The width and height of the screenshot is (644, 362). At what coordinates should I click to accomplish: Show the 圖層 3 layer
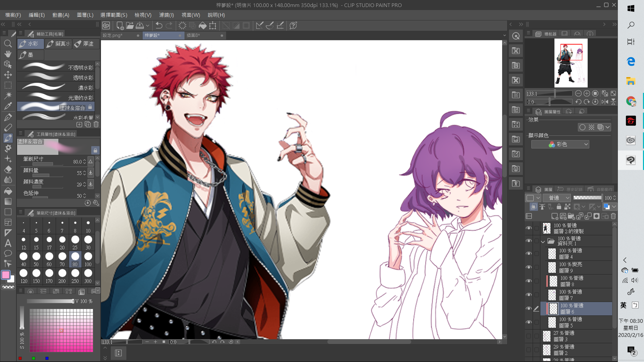click(529, 336)
